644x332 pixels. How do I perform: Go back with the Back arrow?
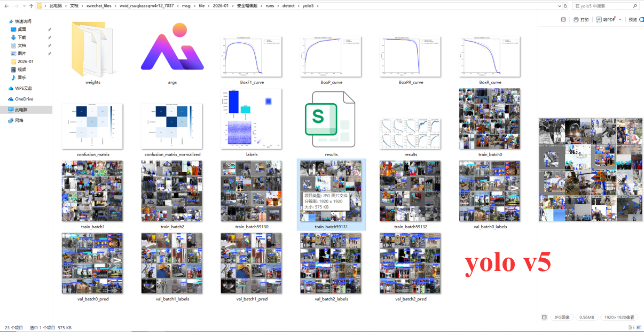click(x=6, y=6)
